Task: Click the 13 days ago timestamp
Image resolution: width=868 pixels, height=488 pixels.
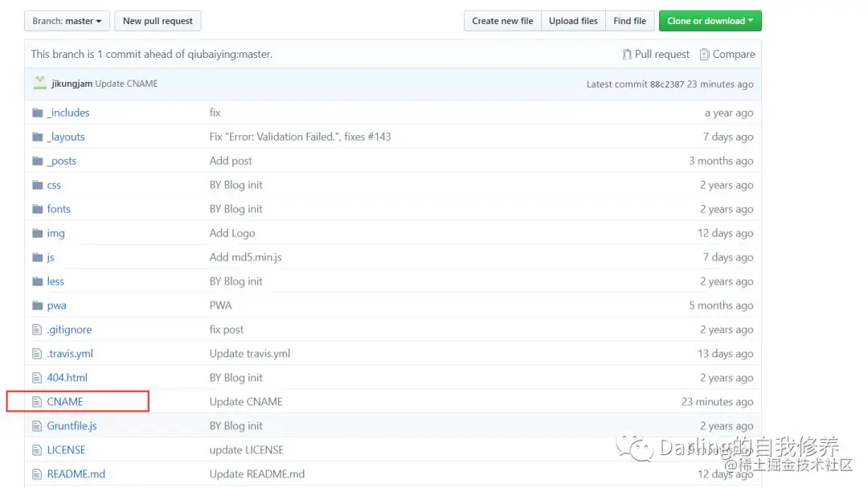Action: (x=725, y=354)
